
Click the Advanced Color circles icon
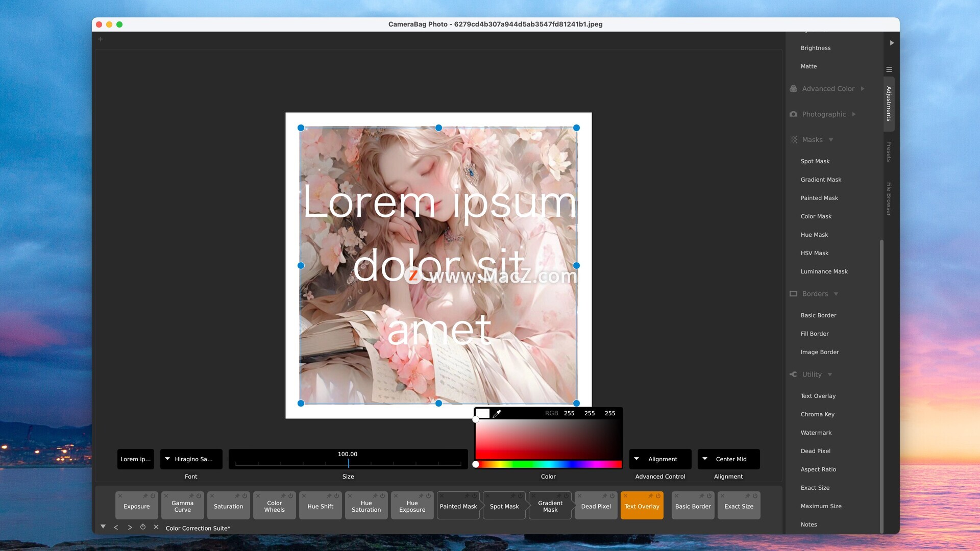click(793, 89)
